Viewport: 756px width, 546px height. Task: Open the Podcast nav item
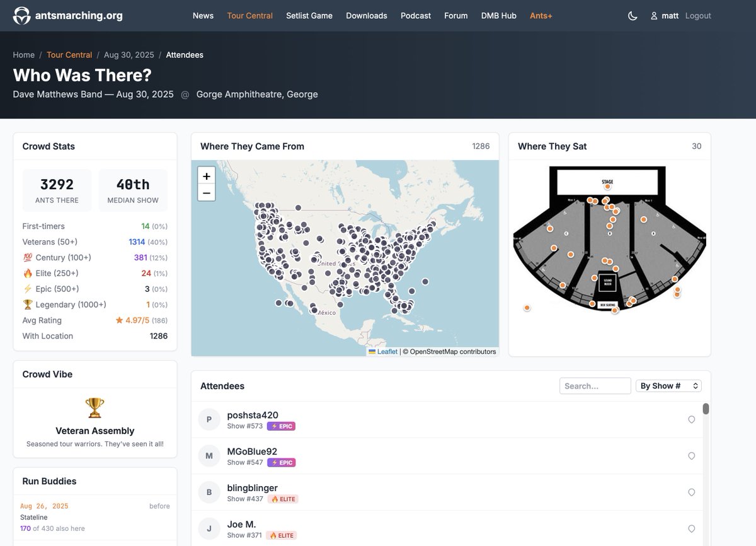(416, 16)
